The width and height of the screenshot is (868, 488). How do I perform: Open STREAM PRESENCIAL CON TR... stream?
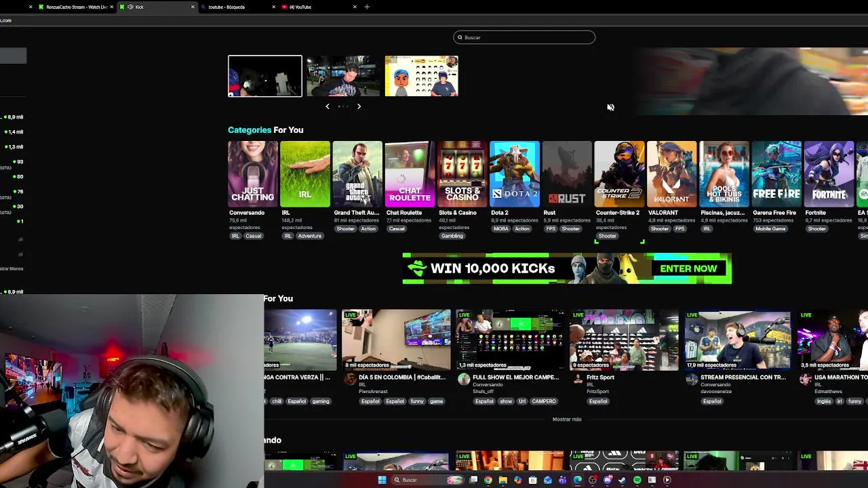(x=738, y=340)
